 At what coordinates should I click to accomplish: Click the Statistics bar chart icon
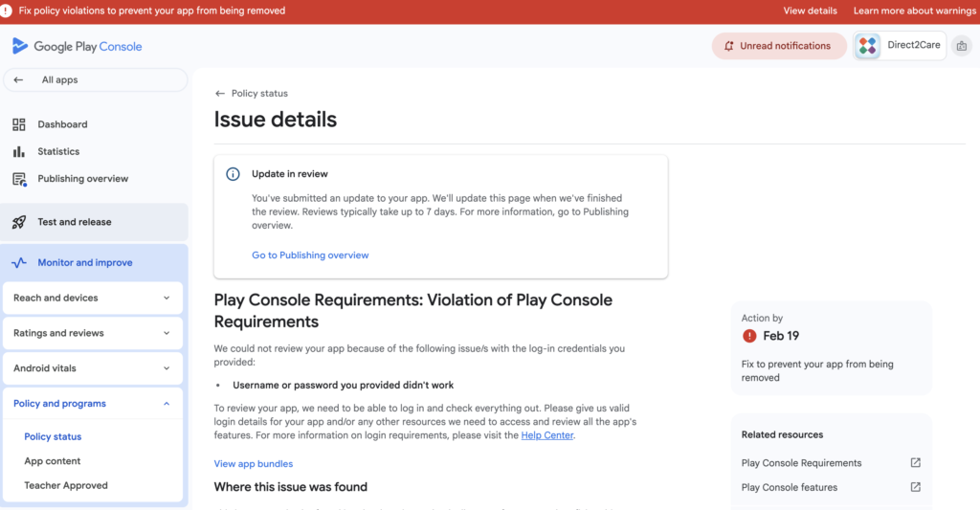pos(19,151)
